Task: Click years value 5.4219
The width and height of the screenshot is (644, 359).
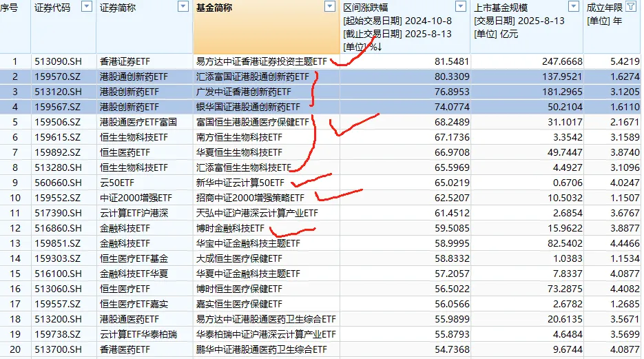Action: coord(625,61)
